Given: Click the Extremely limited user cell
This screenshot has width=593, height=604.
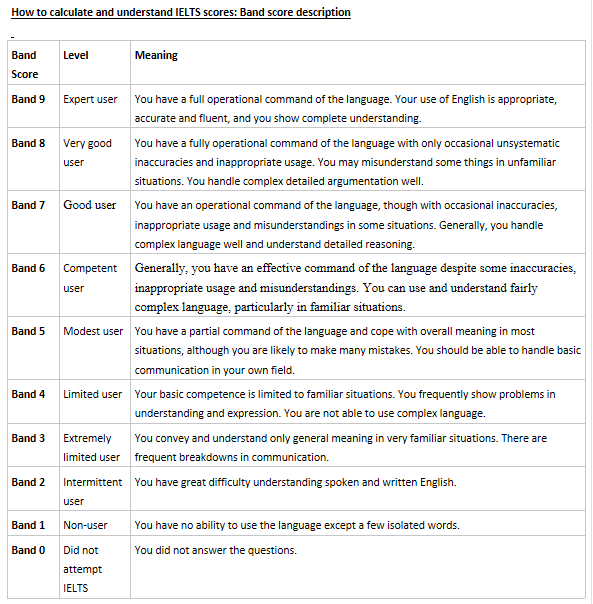Looking at the screenshot, I should (x=95, y=446).
